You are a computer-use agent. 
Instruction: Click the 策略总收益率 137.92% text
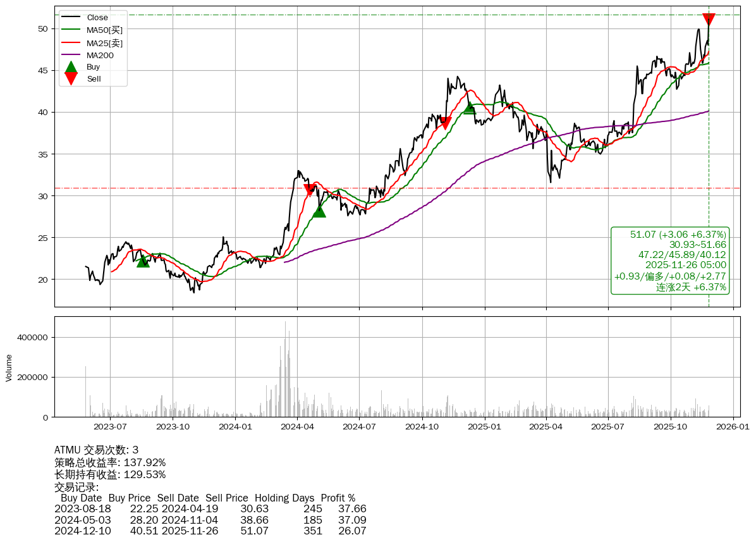click(x=110, y=462)
